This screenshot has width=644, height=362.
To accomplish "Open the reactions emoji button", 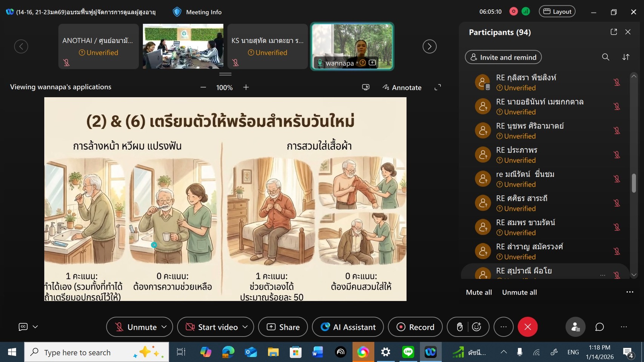I will click(477, 327).
